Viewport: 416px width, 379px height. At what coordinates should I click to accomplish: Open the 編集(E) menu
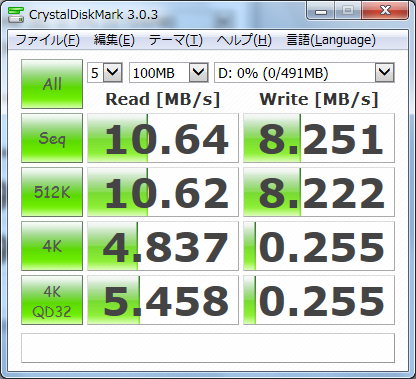[x=114, y=40]
